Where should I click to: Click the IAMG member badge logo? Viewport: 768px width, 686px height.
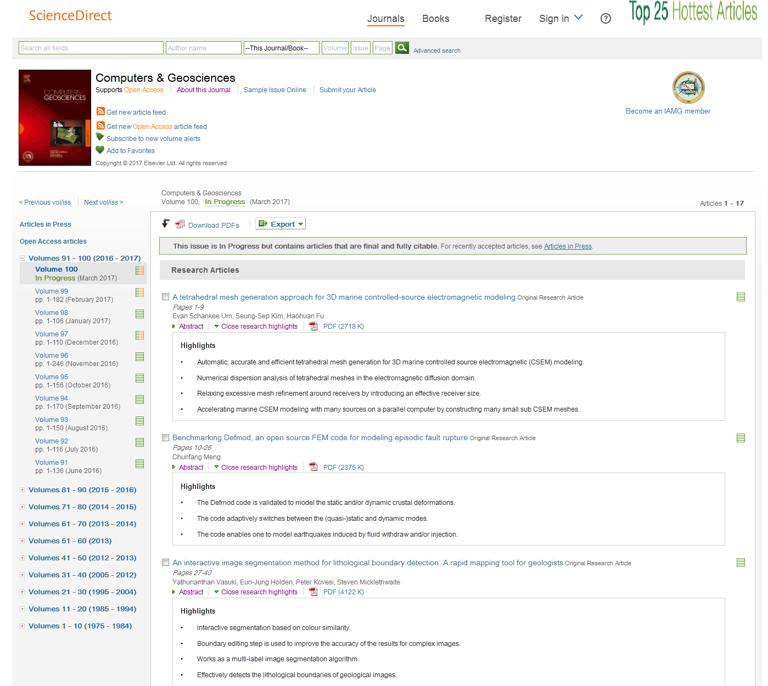(x=687, y=89)
